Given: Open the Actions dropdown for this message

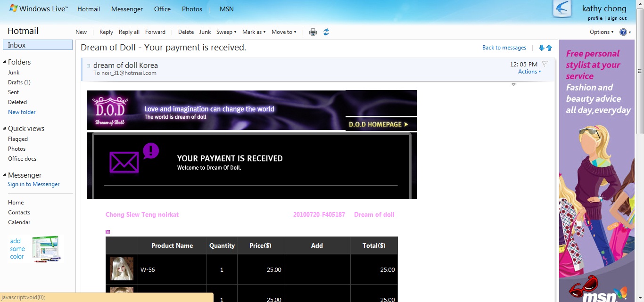Looking at the screenshot, I should point(529,72).
